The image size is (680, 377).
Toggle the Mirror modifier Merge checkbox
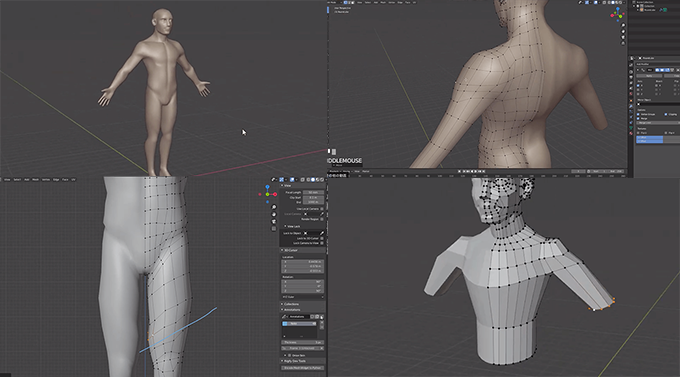coord(638,118)
